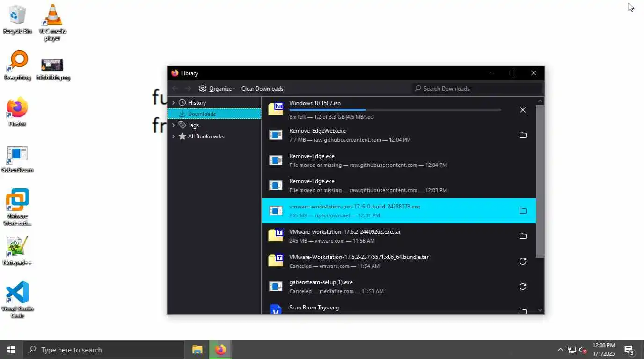Viewport: 644px width, 359px height.
Task: Click the Windows 10 1507.iso progress bar
Action: coord(395,110)
